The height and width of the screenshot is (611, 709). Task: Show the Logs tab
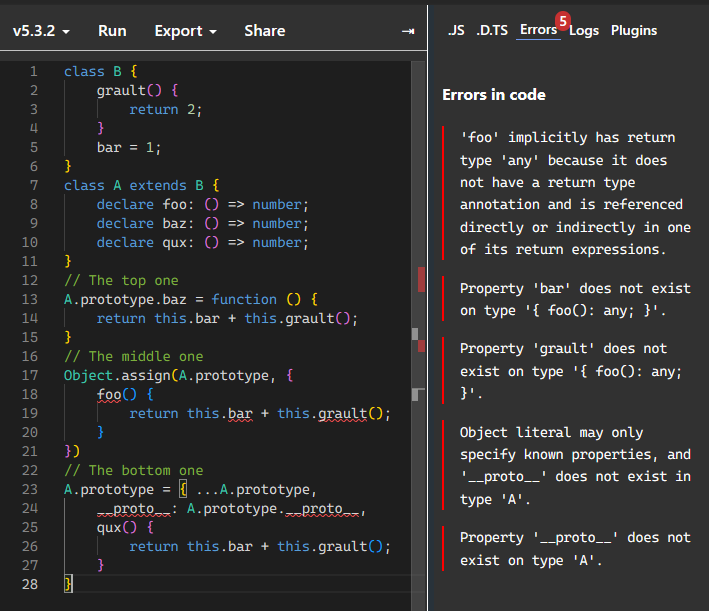pos(585,30)
